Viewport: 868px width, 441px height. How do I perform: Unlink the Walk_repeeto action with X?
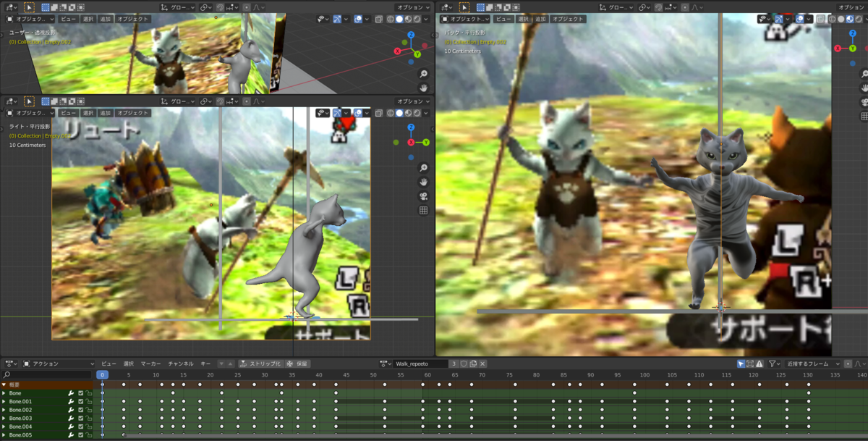pyautogui.click(x=482, y=364)
